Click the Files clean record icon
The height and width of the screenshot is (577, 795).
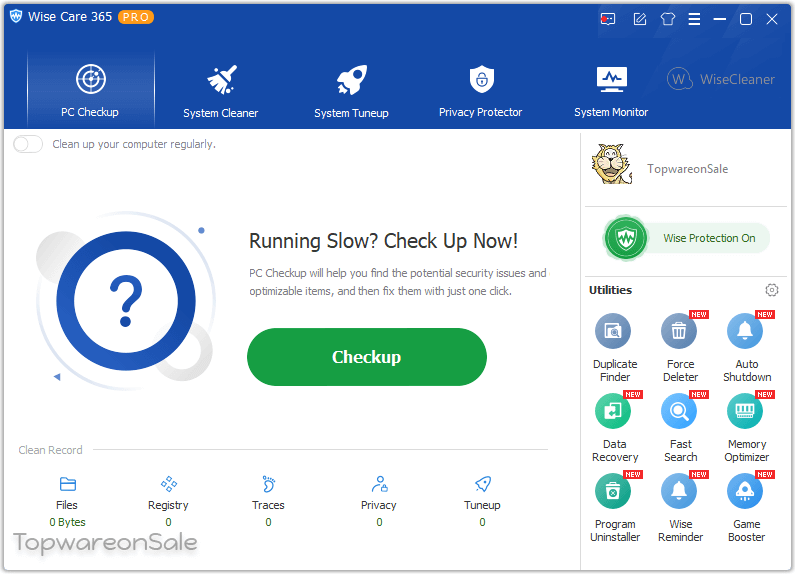pyautogui.click(x=67, y=485)
